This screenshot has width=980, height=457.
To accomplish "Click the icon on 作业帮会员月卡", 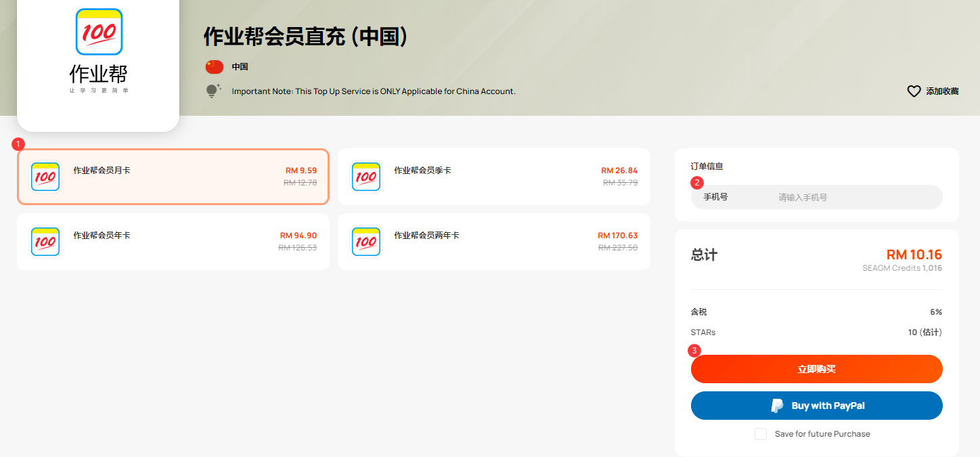I will 45,177.
